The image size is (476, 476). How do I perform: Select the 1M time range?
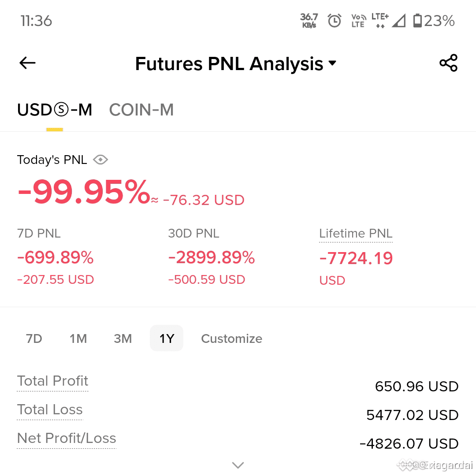[78, 338]
